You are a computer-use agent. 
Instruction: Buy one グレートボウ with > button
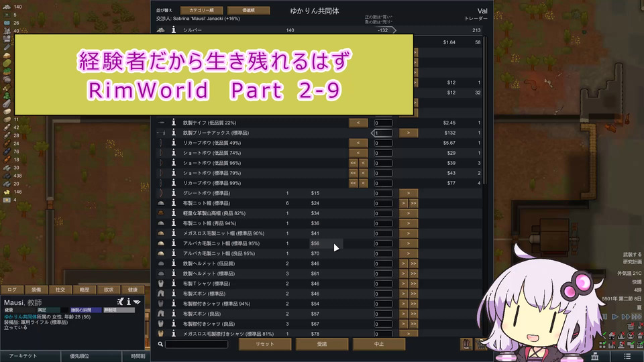coord(409,193)
